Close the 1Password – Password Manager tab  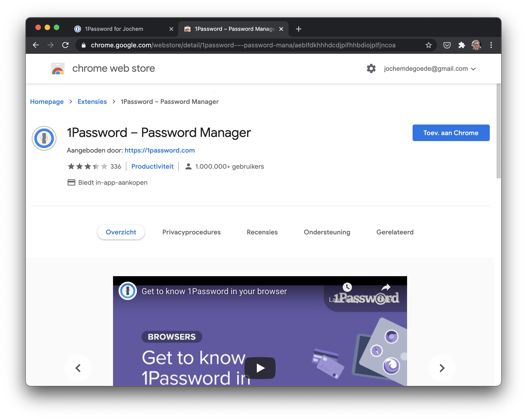tap(281, 29)
